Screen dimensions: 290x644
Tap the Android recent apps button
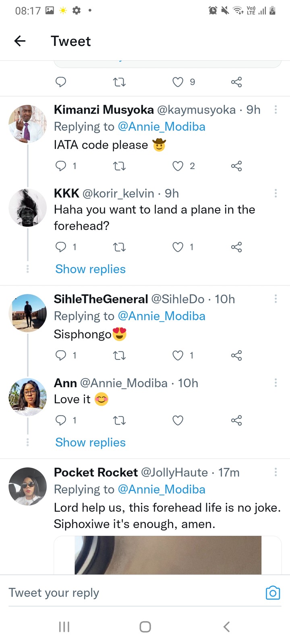point(64,627)
